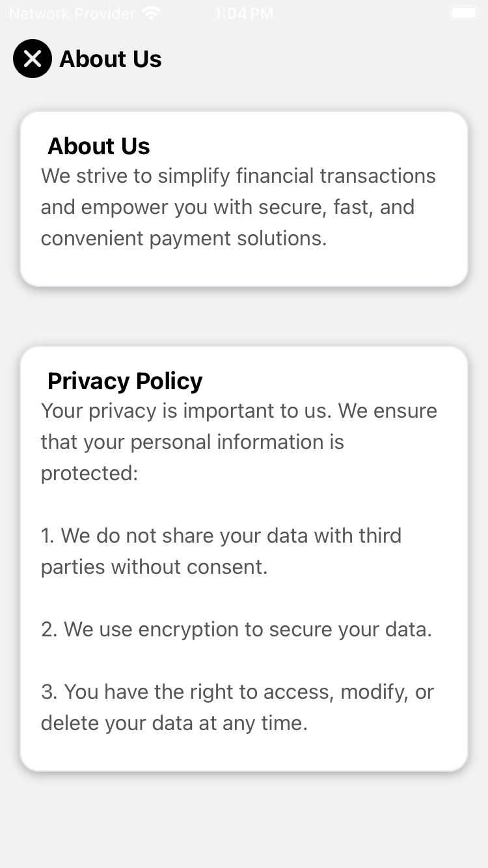The image size is (488, 868).
Task: Tap the "parties without consent" line
Action: [x=154, y=567]
